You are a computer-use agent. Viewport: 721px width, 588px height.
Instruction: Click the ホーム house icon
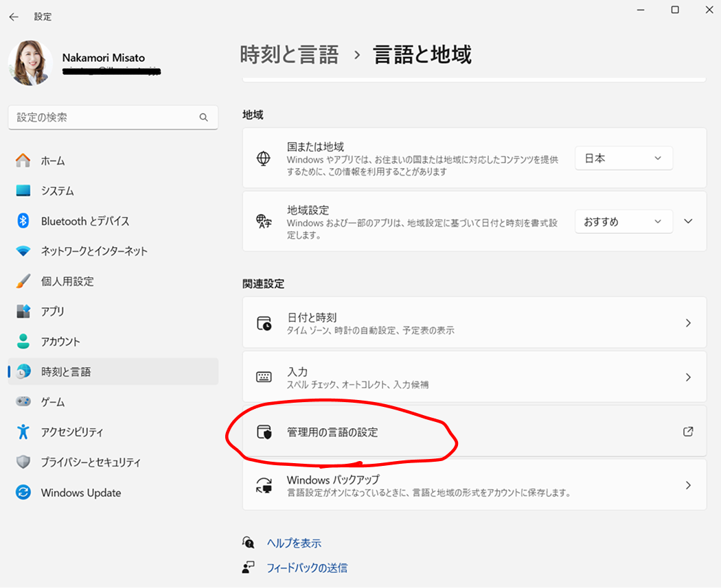(23, 161)
